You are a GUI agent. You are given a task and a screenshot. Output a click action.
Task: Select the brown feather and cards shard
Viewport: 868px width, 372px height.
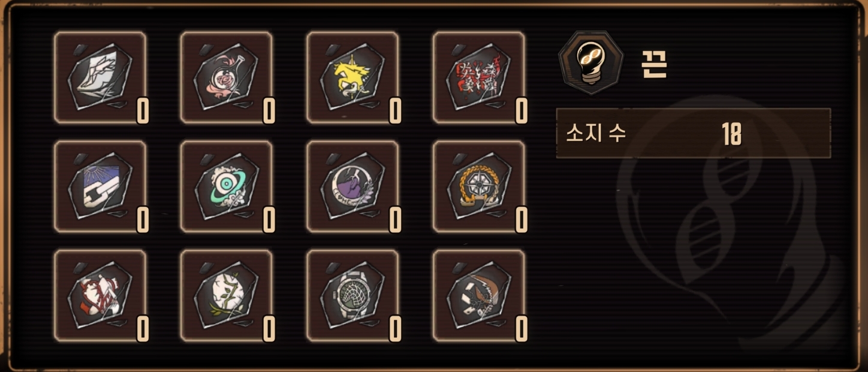coord(479,296)
